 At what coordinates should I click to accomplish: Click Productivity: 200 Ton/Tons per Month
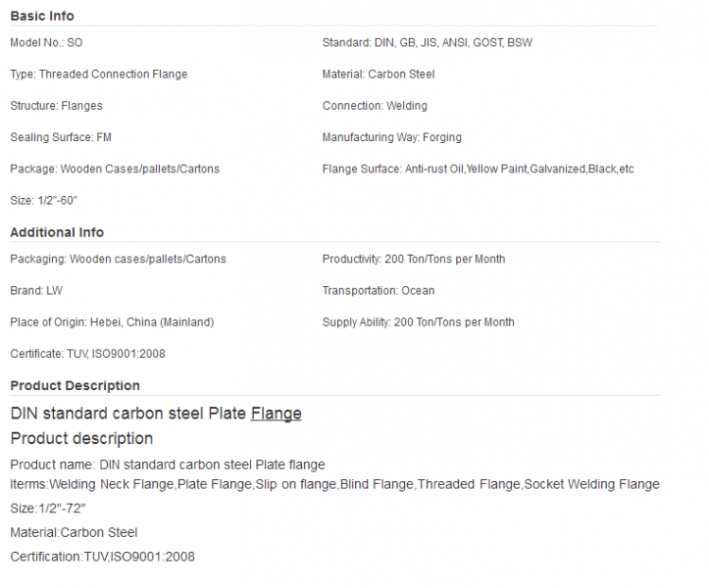[414, 259]
